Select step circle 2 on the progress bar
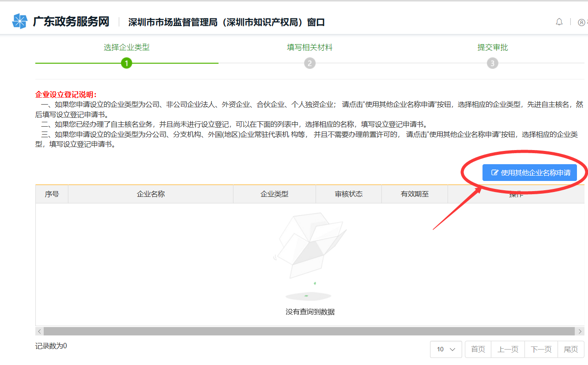Screen dimensions: 588x365 point(309,63)
